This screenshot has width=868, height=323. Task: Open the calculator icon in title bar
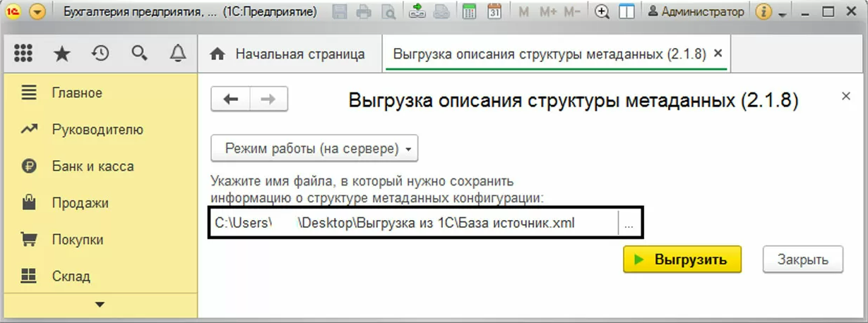tap(468, 12)
